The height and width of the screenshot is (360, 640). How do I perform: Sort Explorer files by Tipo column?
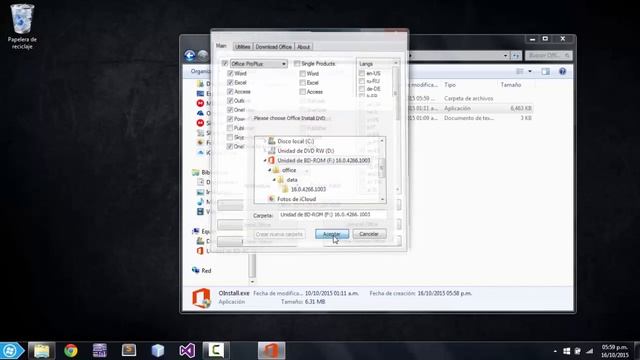(450, 85)
